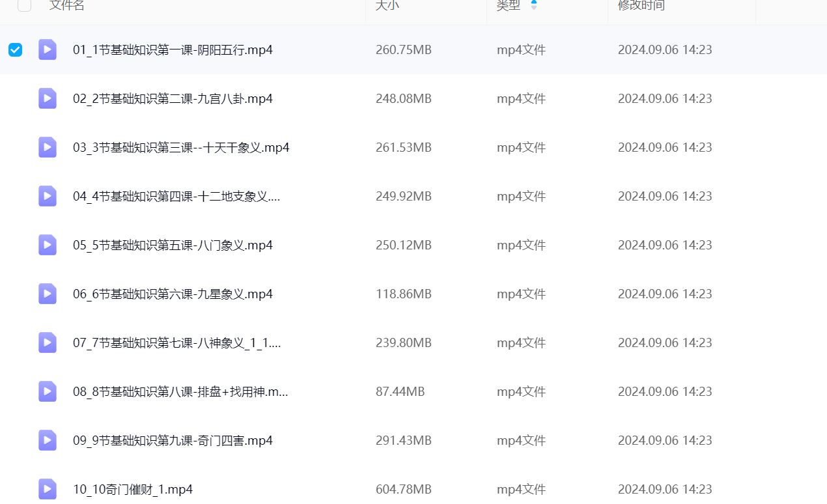Click the video icon for 排盘+找用神 file
The image size is (827, 504).
tap(48, 391)
